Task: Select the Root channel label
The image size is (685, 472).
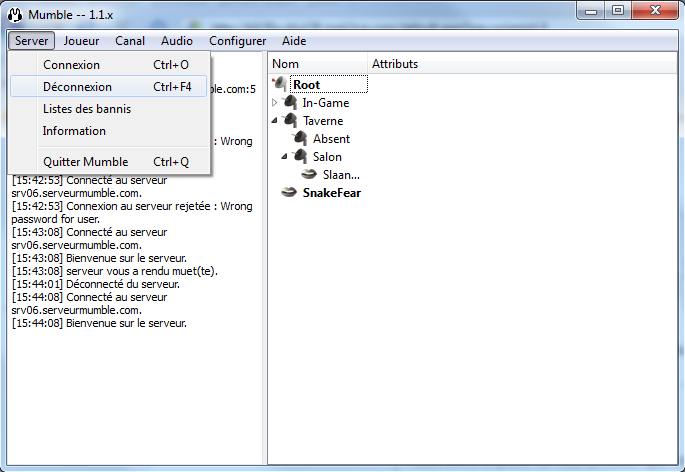Action: (x=307, y=85)
